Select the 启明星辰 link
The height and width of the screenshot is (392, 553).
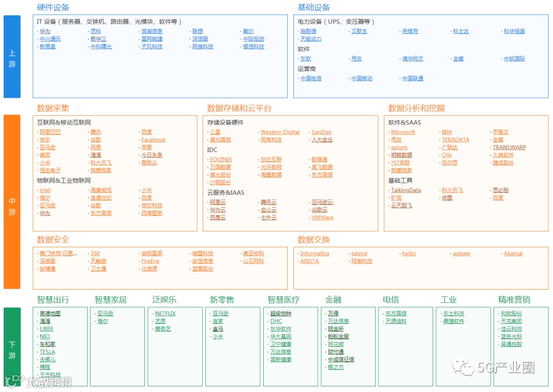[x=152, y=254]
